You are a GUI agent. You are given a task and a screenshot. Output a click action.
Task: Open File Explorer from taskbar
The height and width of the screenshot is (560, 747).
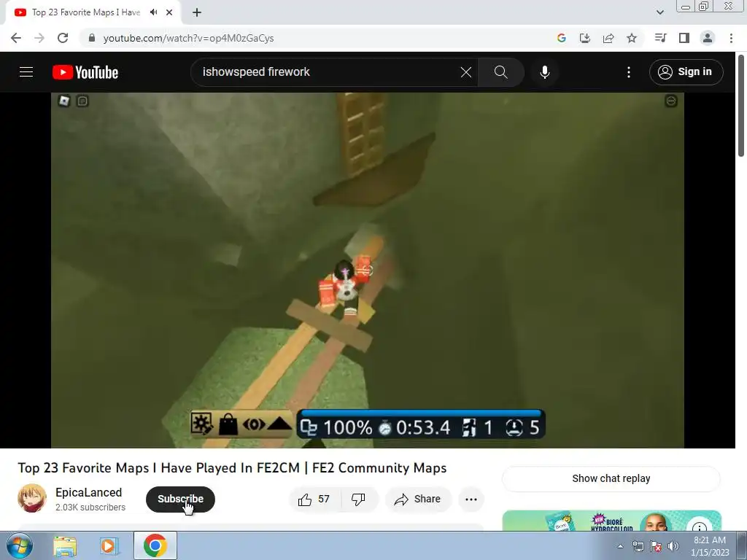coord(65,545)
